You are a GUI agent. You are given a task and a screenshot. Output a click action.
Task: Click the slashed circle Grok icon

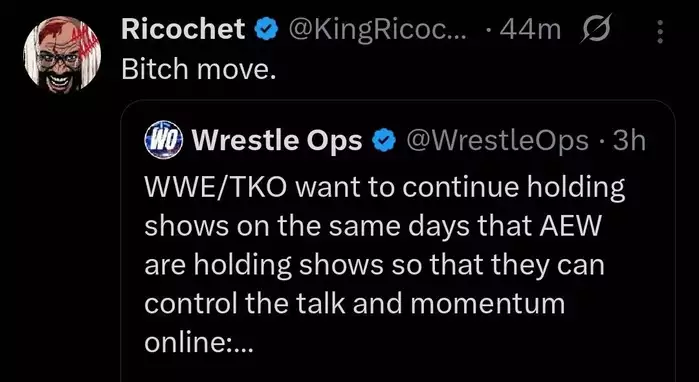(x=596, y=28)
